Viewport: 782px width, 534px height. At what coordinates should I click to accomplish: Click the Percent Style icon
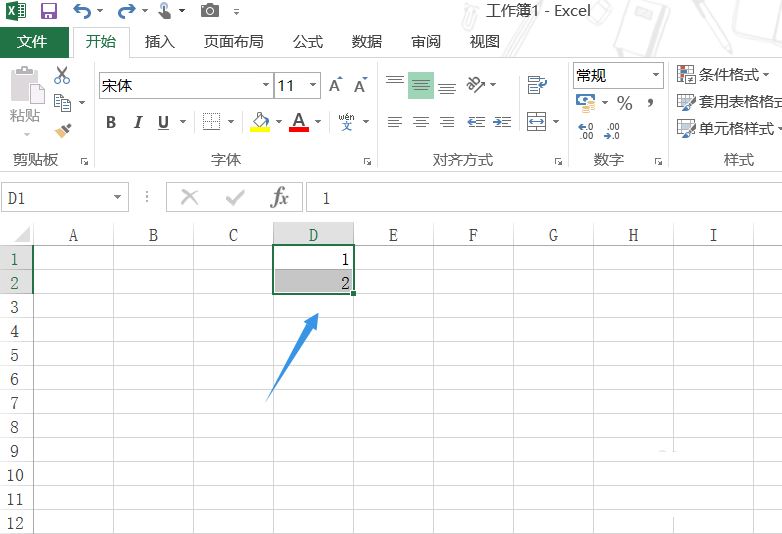624,103
